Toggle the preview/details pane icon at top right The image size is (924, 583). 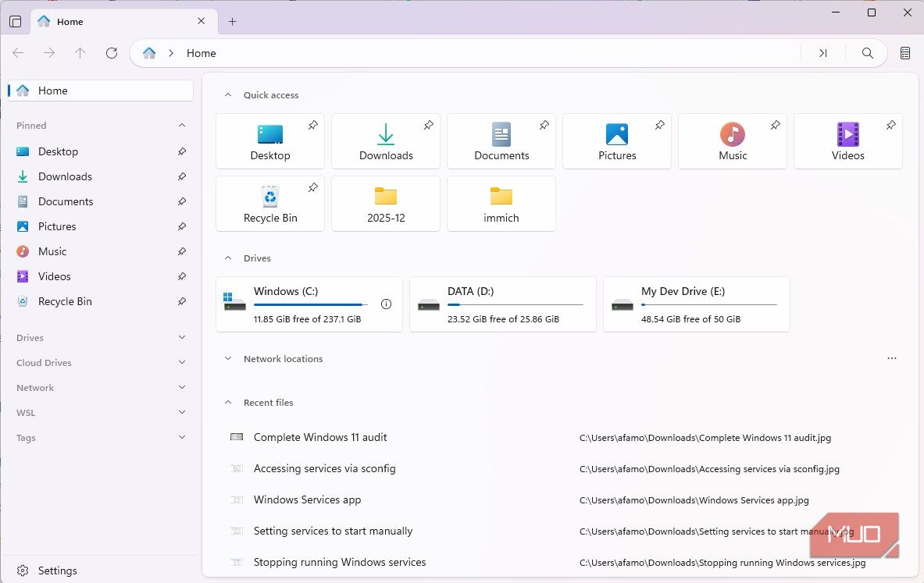(x=905, y=53)
